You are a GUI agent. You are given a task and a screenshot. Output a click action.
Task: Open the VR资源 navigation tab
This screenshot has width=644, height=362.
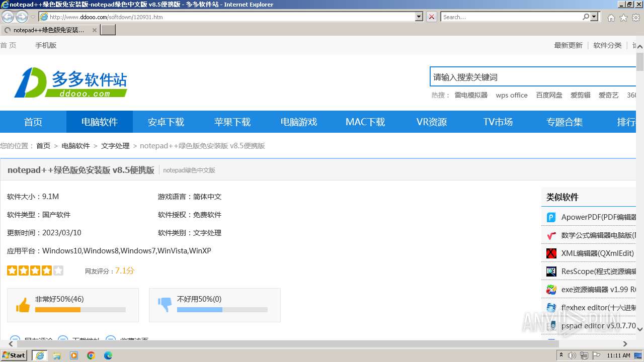coord(432,122)
